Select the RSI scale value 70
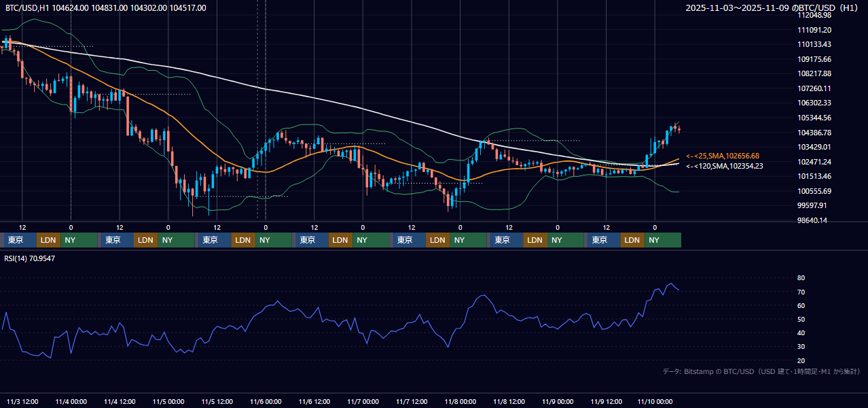This screenshot has height=408, width=868. (x=801, y=292)
